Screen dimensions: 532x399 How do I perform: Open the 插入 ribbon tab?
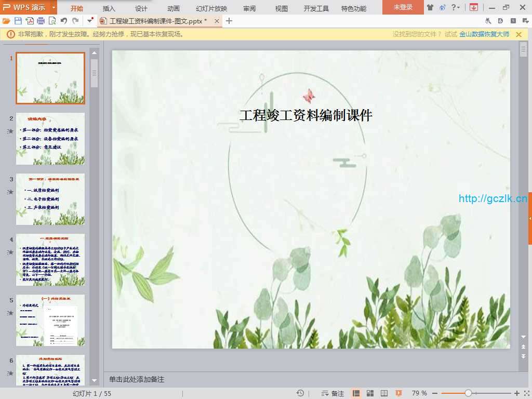pyautogui.click(x=109, y=8)
